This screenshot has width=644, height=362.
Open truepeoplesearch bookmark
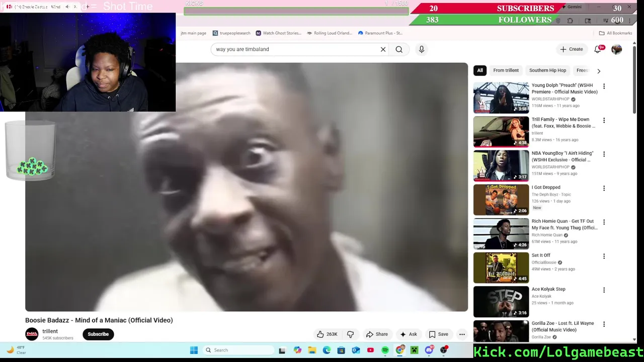click(x=231, y=33)
